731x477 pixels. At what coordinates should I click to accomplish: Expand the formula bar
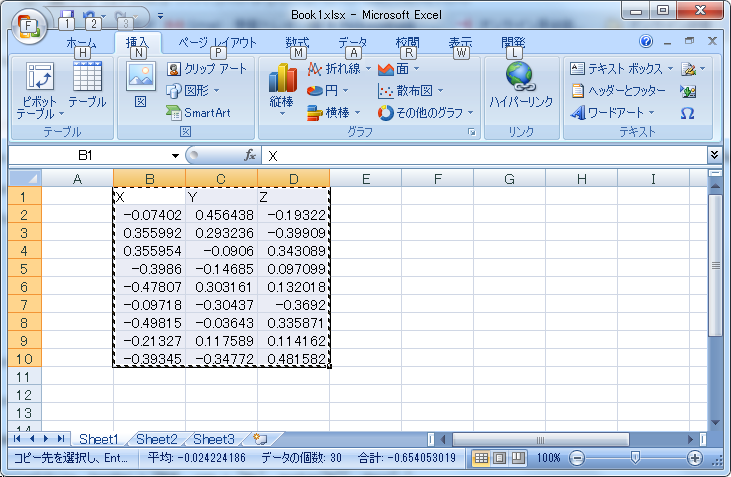click(x=714, y=154)
